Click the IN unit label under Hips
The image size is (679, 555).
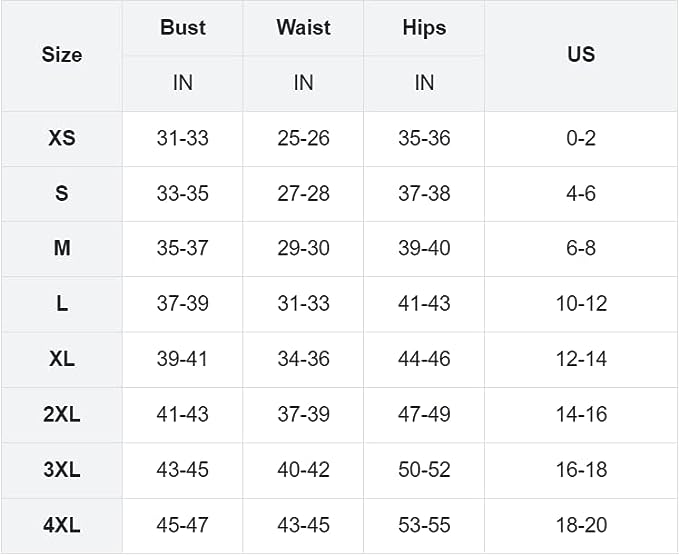[424, 83]
